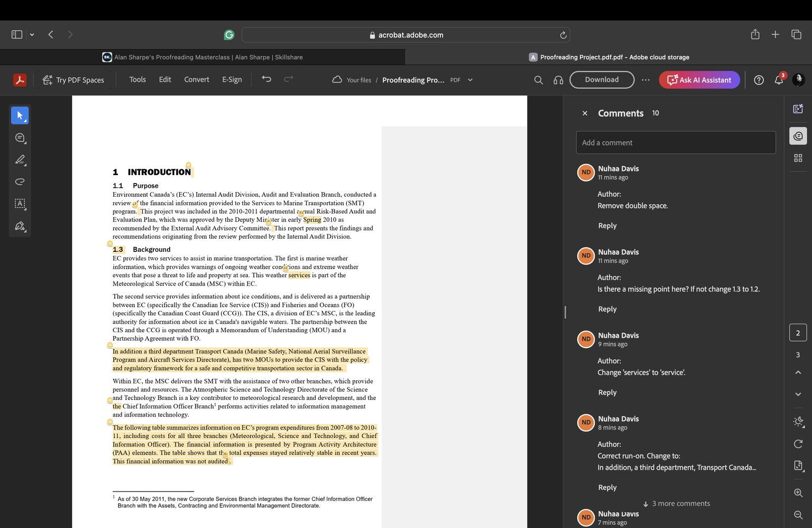812x528 pixels.
Task: Switch to the Proofreading Project.pdf Adobe tab
Action: (x=609, y=57)
